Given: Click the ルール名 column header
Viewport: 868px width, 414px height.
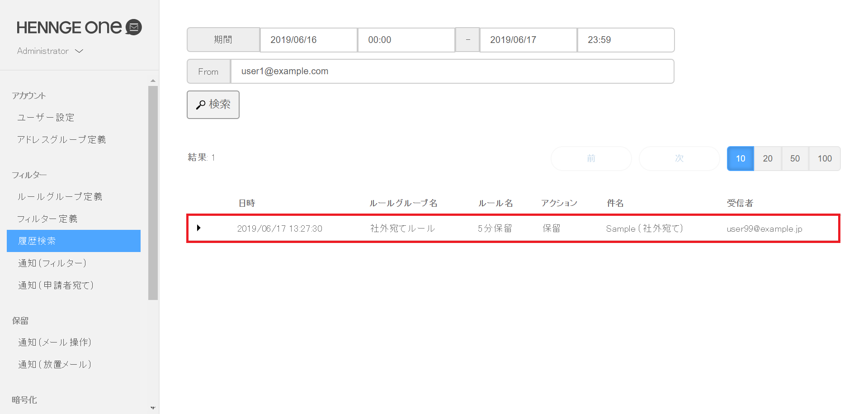Looking at the screenshot, I should pos(495,203).
